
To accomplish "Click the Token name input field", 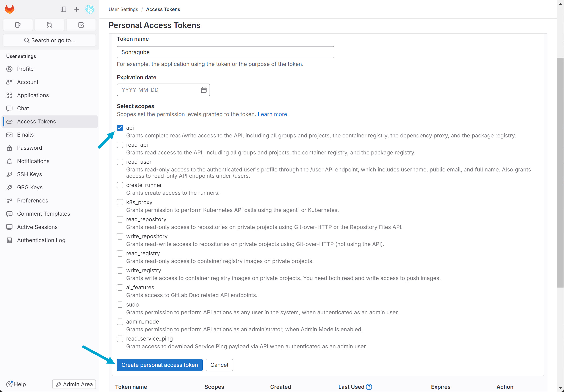I will [225, 52].
